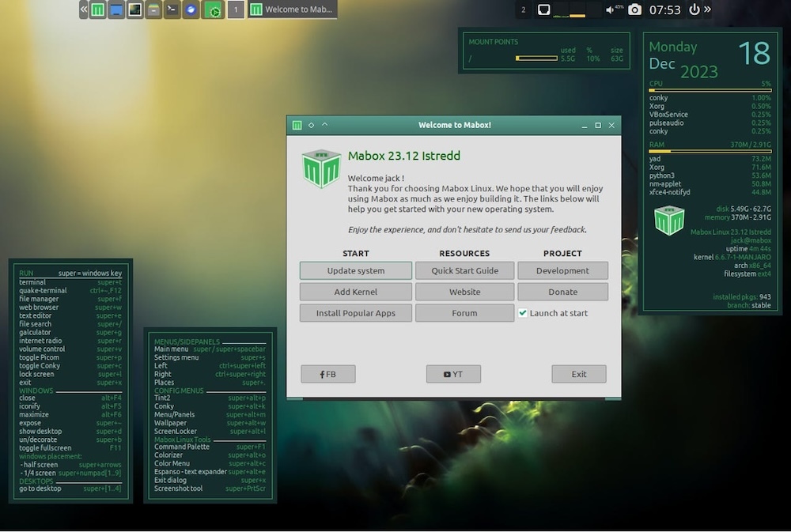The width and height of the screenshot is (791, 532).
Task: Open the left sidepanel double-chevron arrow
Action: [x=85, y=9]
